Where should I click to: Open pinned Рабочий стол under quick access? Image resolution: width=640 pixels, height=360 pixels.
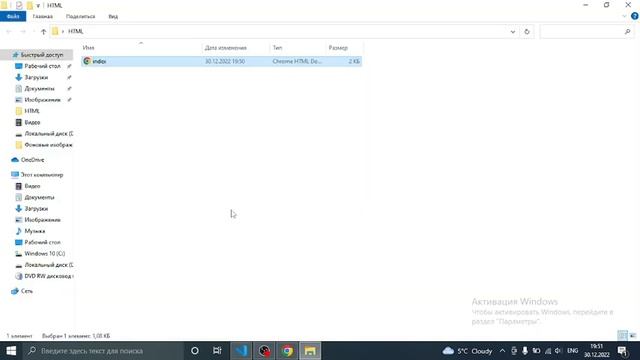(x=42, y=66)
